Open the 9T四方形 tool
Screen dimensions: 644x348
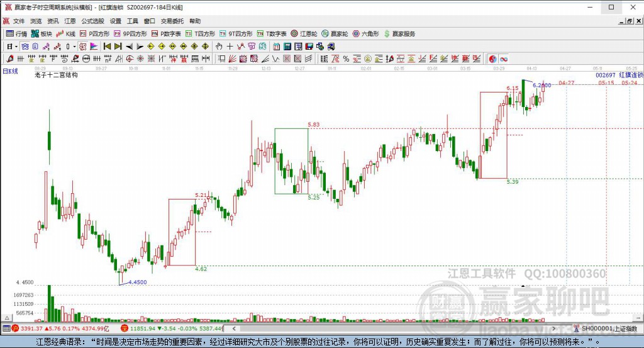click(x=236, y=34)
